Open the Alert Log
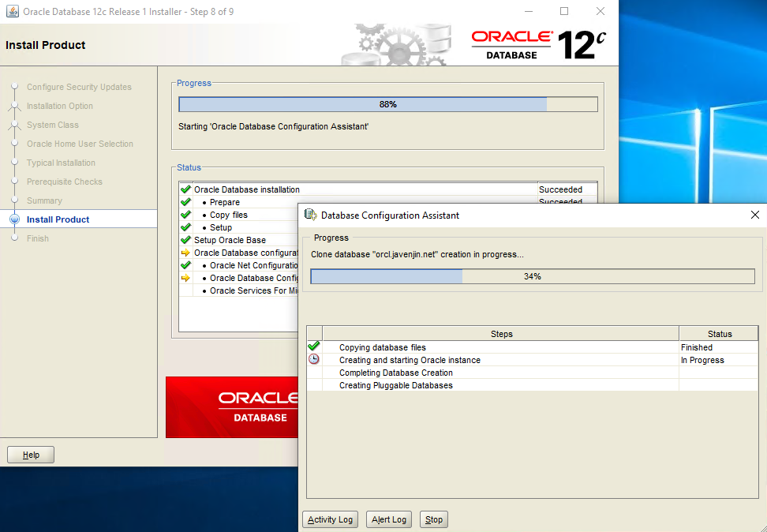This screenshot has height=532, width=767. [x=389, y=519]
